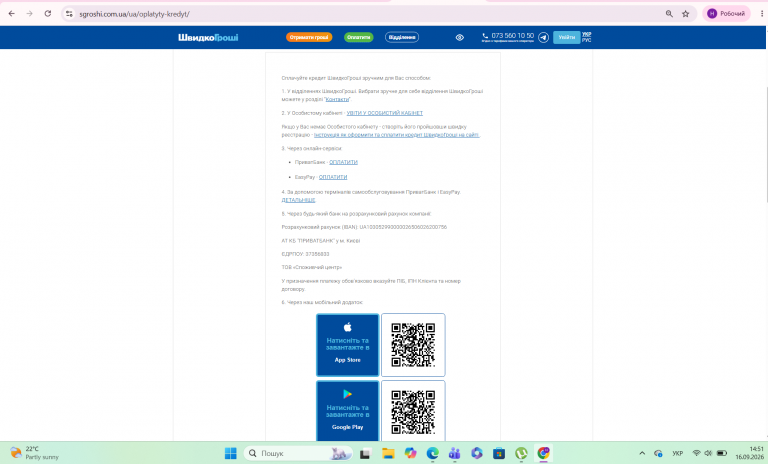768x464 pixels.
Task: Click the battery tray icon
Action: [x=721, y=453]
